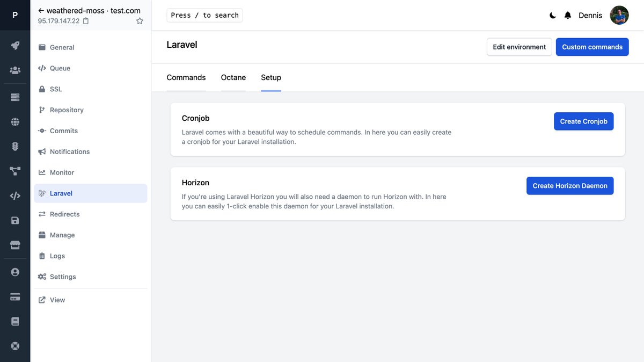Click the weathered-moss · test.com title
This screenshot has height=362, width=644.
pyautogui.click(x=93, y=10)
